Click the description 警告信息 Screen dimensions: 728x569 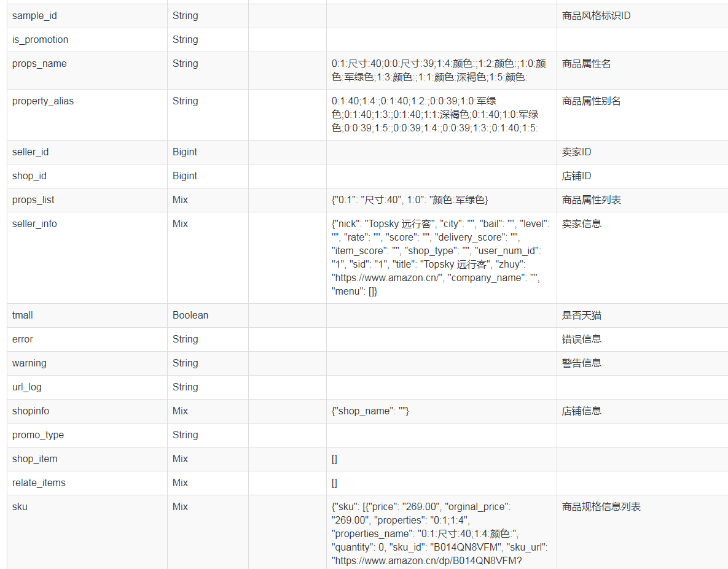point(581,363)
